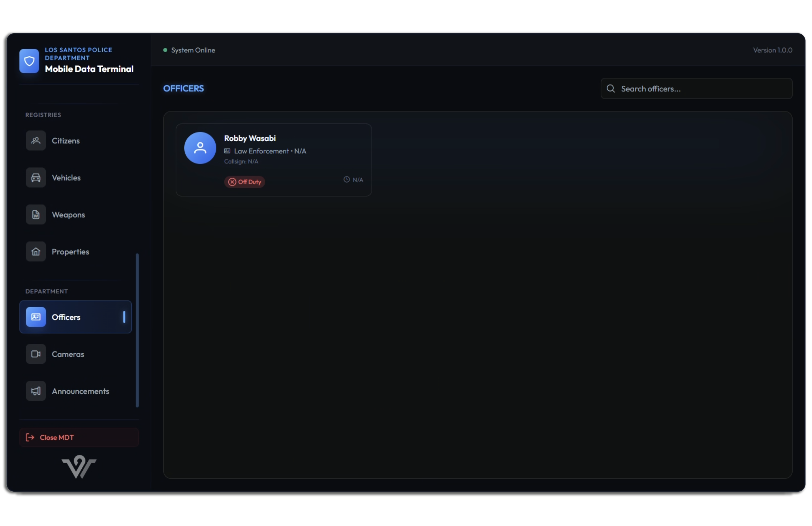Click the Officers ID card icon
812x526 pixels.
pyautogui.click(x=36, y=317)
